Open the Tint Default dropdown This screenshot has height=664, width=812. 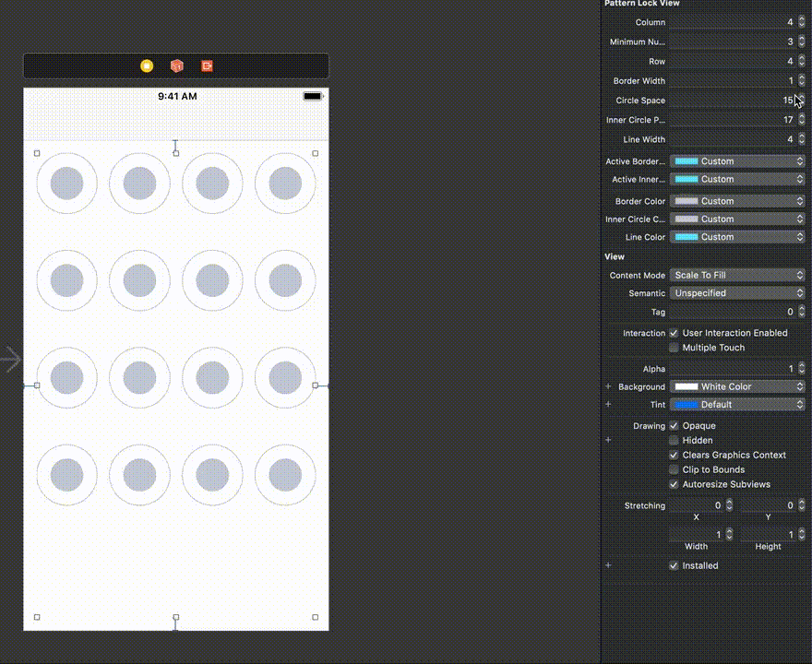click(x=737, y=404)
